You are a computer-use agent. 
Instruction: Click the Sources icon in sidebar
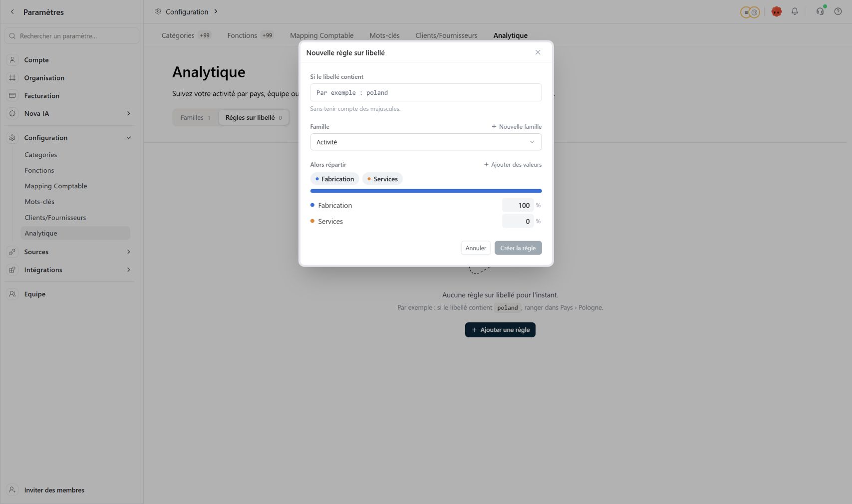12,252
